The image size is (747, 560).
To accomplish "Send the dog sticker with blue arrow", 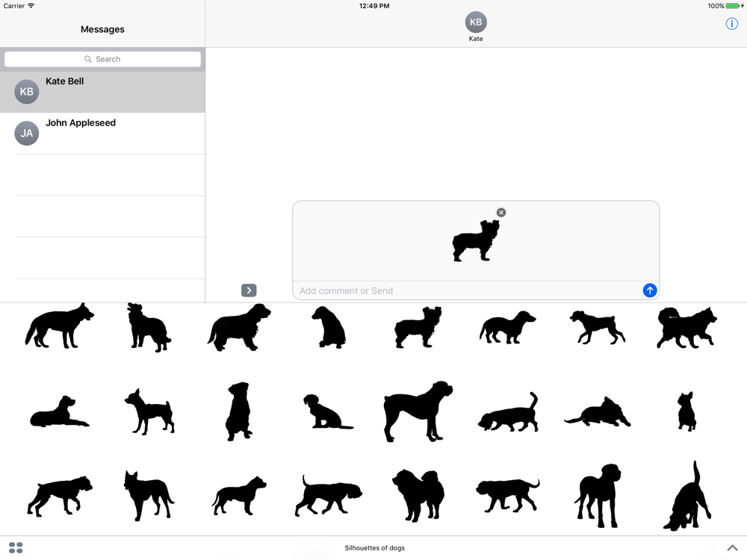I will tap(649, 290).
